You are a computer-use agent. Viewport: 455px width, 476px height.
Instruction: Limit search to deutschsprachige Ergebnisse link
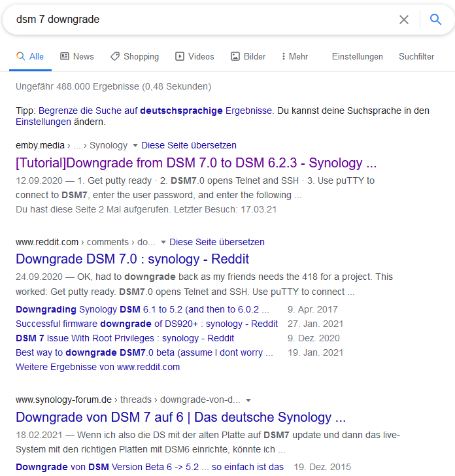pos(155,110)
